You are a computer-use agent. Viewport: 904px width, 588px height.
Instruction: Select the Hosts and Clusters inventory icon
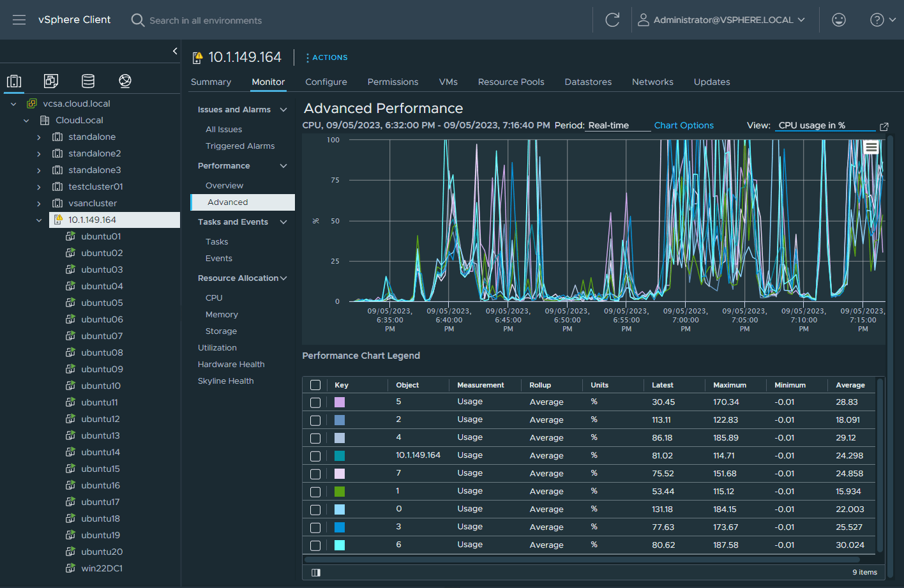tap(14, 81)
